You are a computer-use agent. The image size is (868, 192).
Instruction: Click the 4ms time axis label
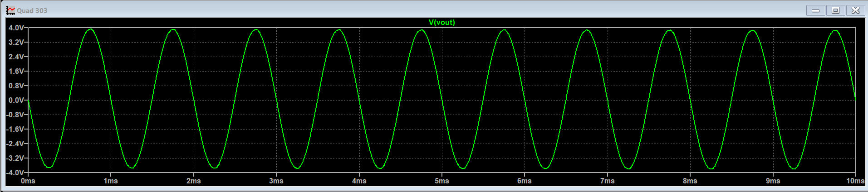click(x=359, y=181)
